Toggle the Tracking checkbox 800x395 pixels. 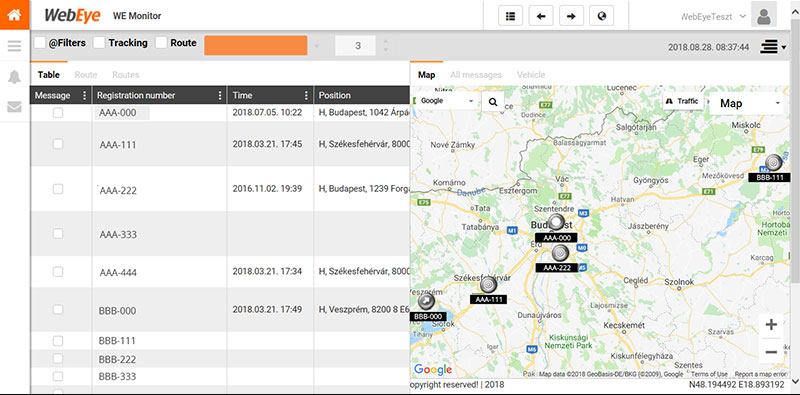99,43
